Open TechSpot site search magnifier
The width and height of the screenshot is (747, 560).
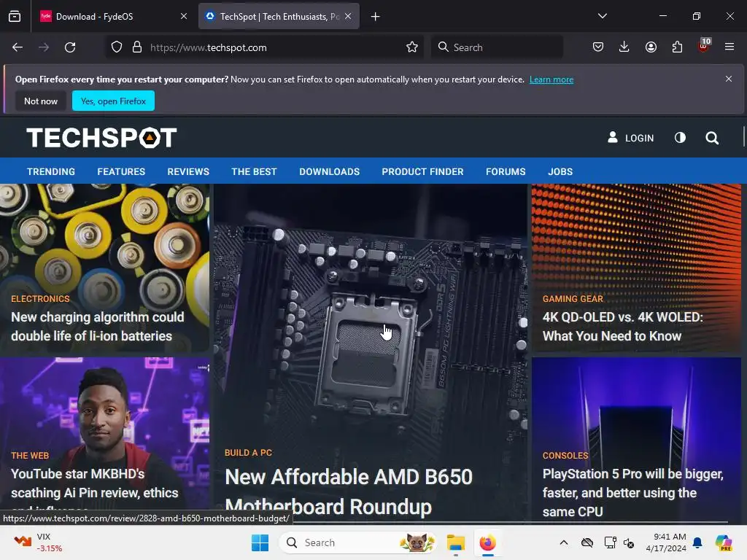[x=712, y=138]
